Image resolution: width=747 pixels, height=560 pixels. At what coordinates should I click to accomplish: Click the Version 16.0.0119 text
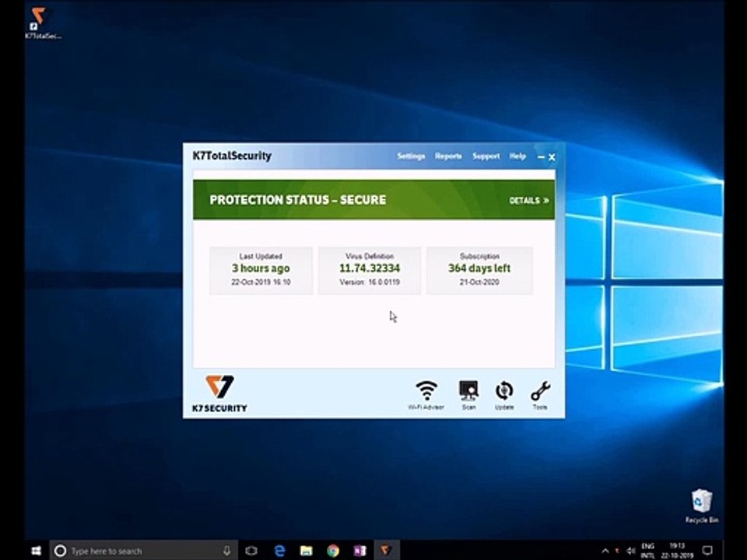[370, 282]
